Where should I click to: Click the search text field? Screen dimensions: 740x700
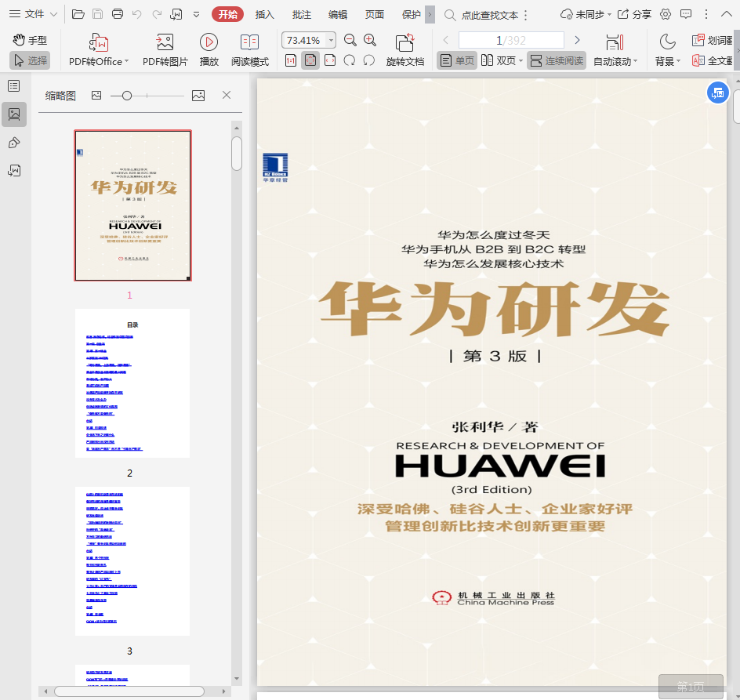(490, 15)
